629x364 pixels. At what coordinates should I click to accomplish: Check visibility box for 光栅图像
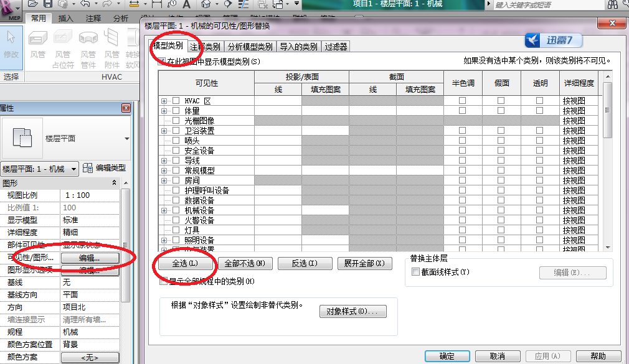(176, 120)
